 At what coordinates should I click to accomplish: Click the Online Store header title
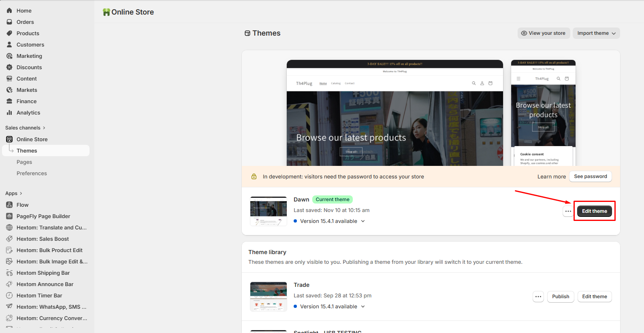132,12
